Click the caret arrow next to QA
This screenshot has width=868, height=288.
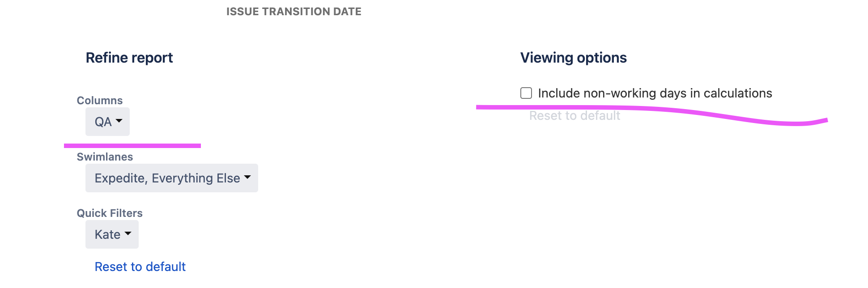[x=119, y=121]
